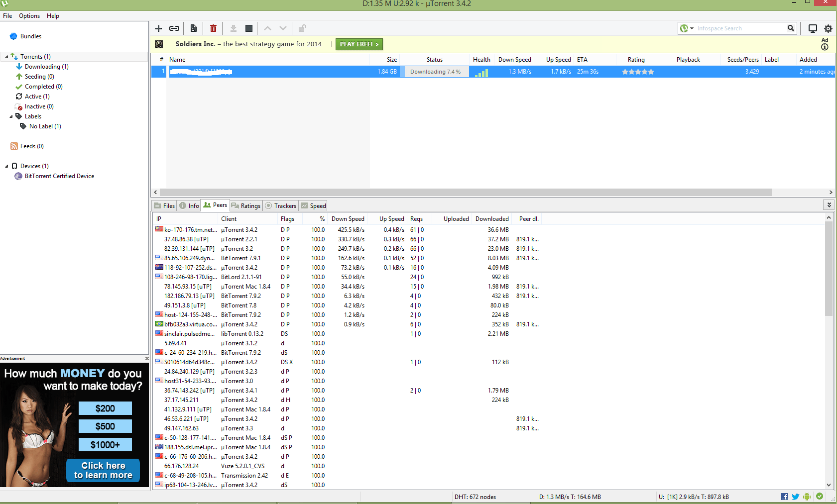
Task: Click the Unlock bundle icon in toolbar
Action: [x=302, y=28]
